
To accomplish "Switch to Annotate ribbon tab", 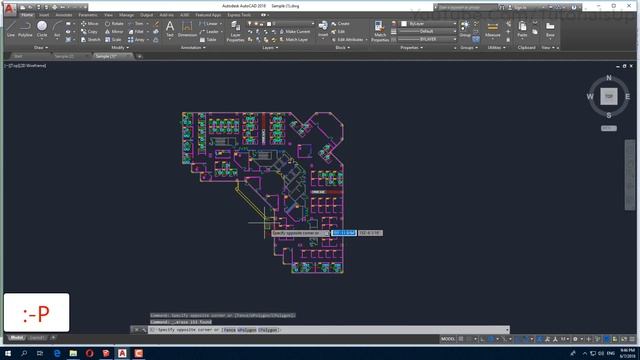I will click(64, 15).
